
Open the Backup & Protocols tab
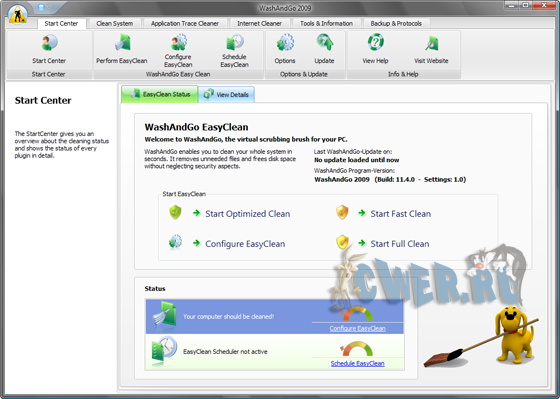[396, 24]
